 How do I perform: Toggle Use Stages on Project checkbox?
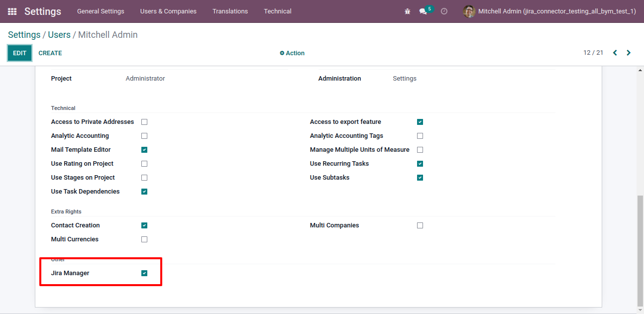tap(144, 178)
